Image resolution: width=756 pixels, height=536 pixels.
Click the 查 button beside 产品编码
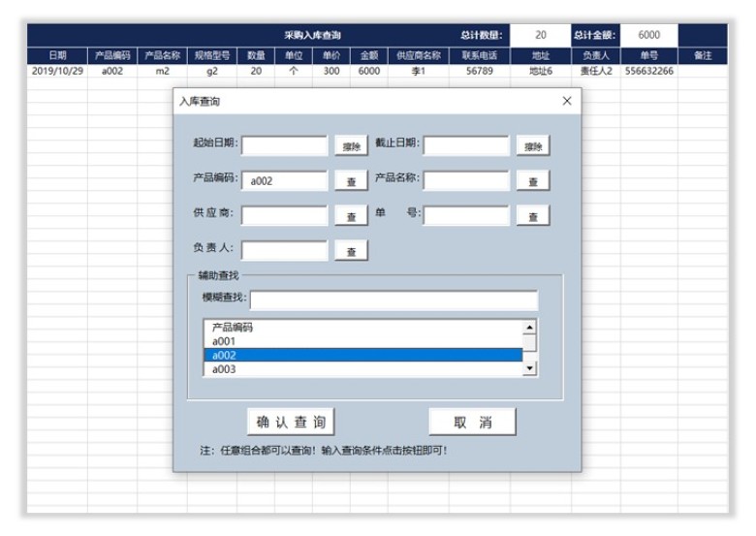[x=352, y=181]
